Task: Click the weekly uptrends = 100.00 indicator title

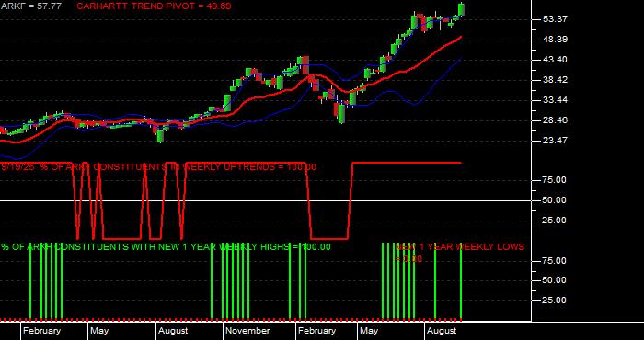Action: coord(158,167)
